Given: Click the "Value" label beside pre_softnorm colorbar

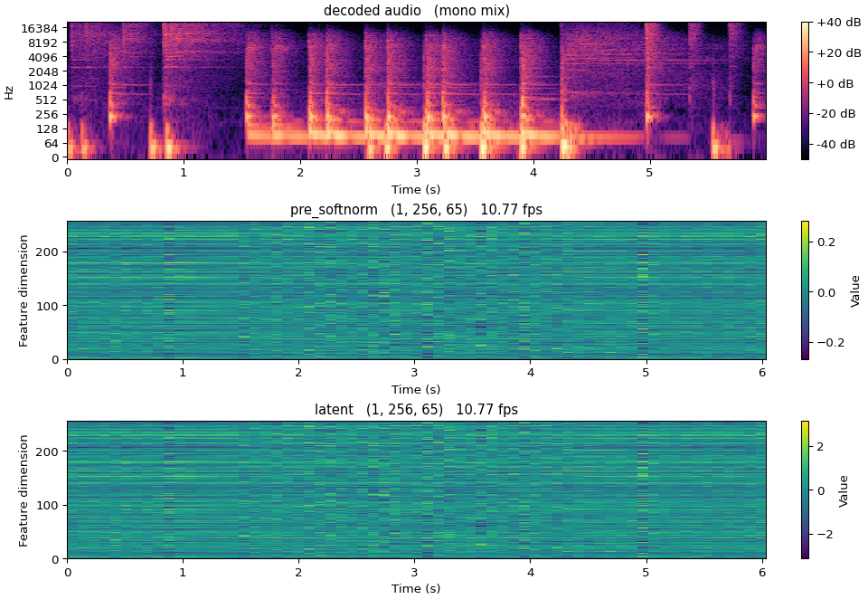Looking at the screenshot, I should [x=855, y=291].
